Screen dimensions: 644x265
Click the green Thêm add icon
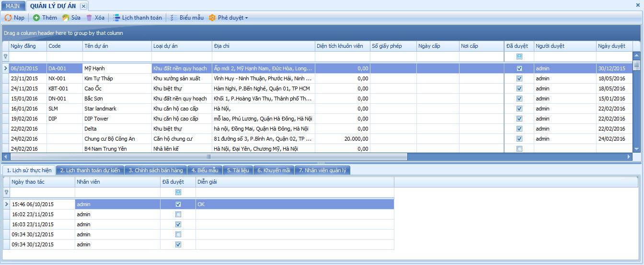pos(36,18)
